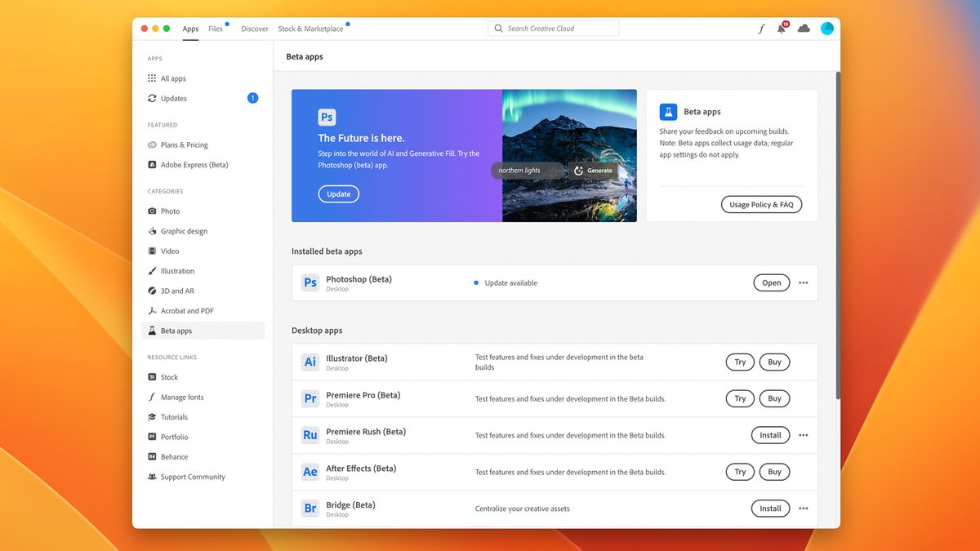The image size is (980, 551).
Task: Click the Photoshop (Beta) app icon
Action: [x=310, y=283]
